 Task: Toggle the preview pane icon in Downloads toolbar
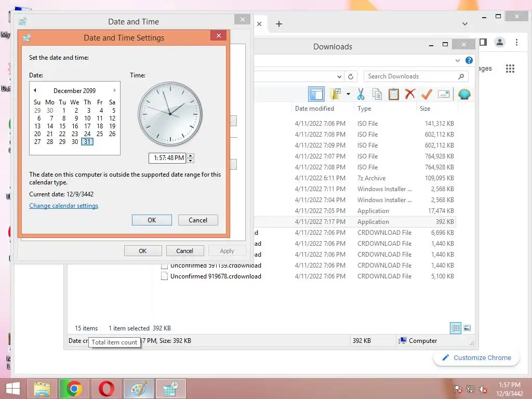[x=316, y=94]
